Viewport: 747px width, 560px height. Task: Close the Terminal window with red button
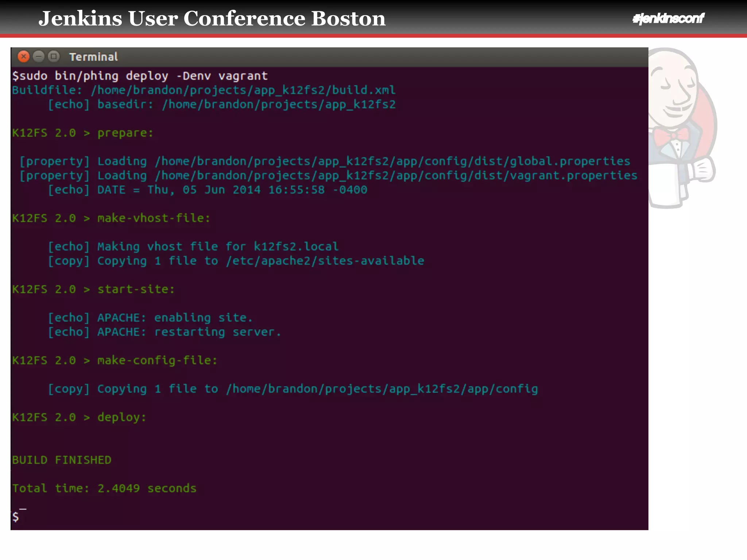click(x=24, y=57)
